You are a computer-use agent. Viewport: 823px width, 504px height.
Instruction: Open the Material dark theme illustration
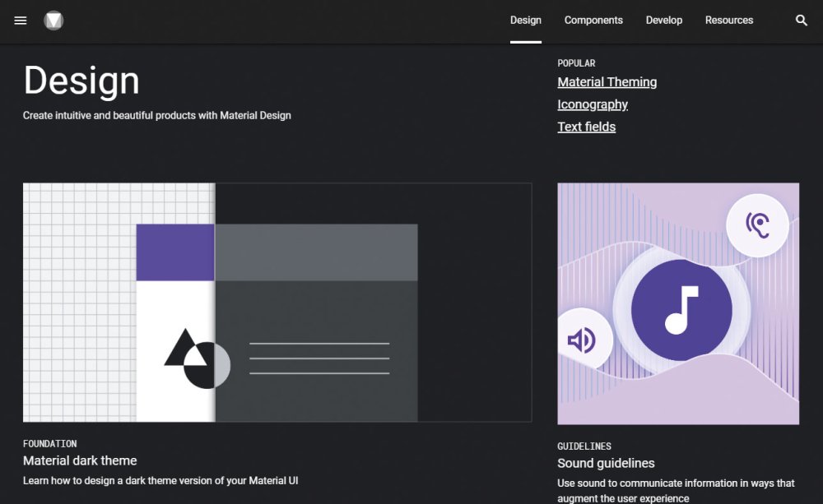(277, 302)
